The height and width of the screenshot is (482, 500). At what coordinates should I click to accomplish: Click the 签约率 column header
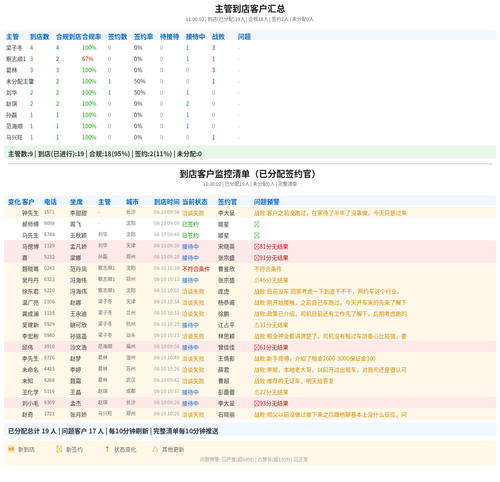[143, 37]
